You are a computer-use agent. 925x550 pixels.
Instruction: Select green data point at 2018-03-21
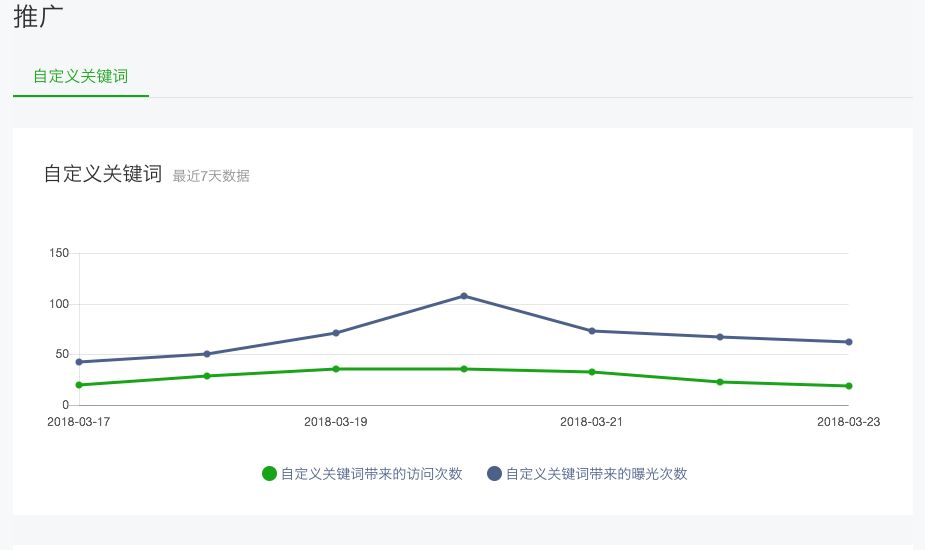(592, 372)
